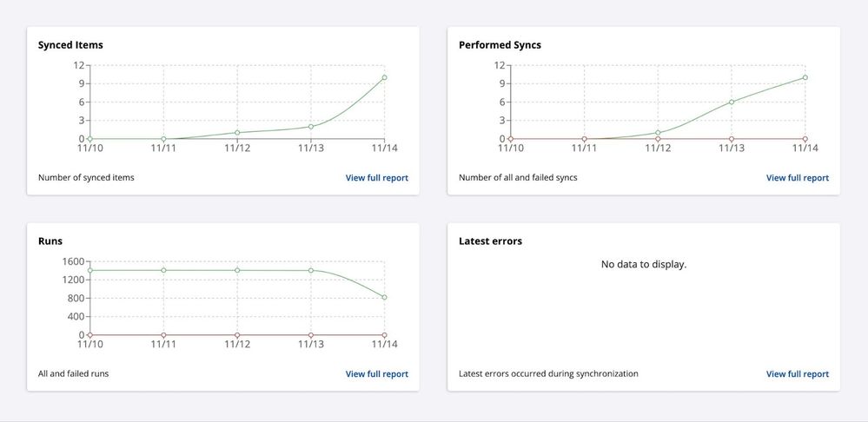This screenshot has width=868, height=422.
Task: Click the Latest errors card title
Action: [x=490, y=241]
